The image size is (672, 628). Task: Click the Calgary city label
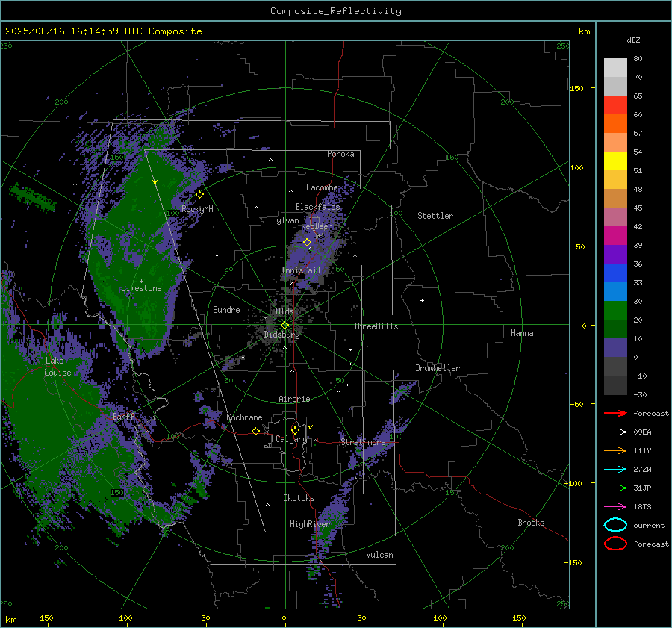point(291,439)
